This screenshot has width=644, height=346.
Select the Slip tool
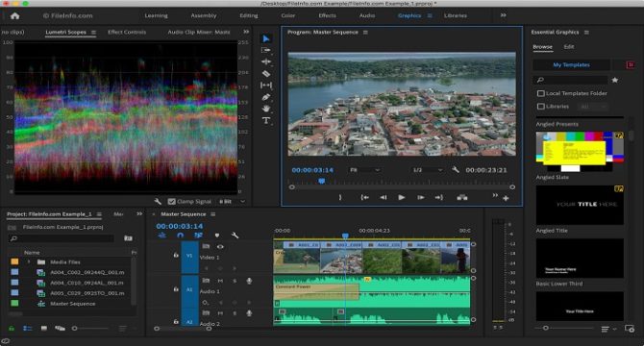point(266,85)
